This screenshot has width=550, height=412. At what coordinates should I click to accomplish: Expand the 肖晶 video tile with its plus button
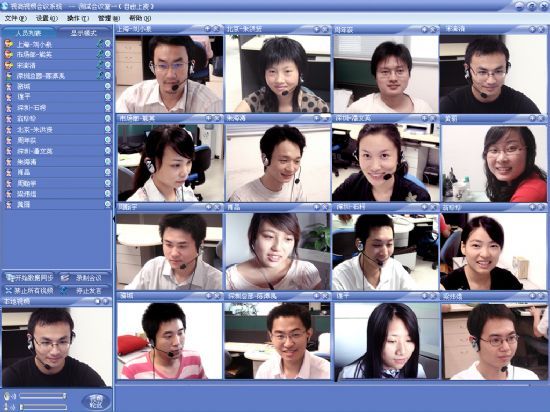(x=316, y=207)
